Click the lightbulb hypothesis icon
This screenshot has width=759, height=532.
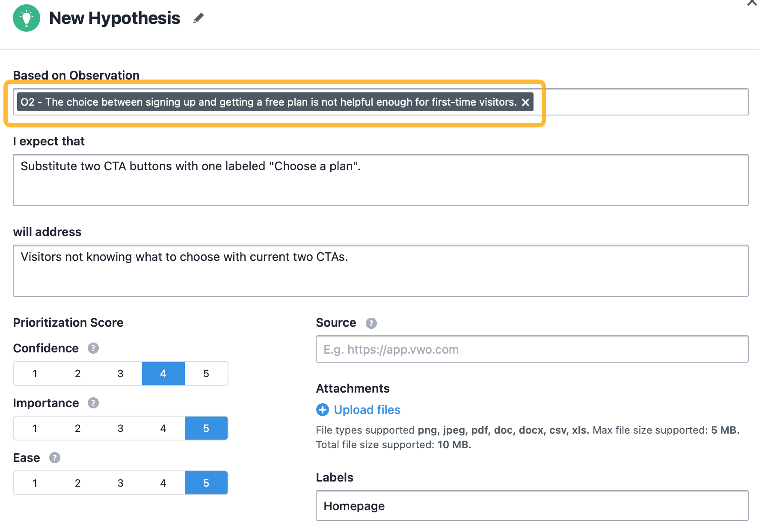(27, 18)
